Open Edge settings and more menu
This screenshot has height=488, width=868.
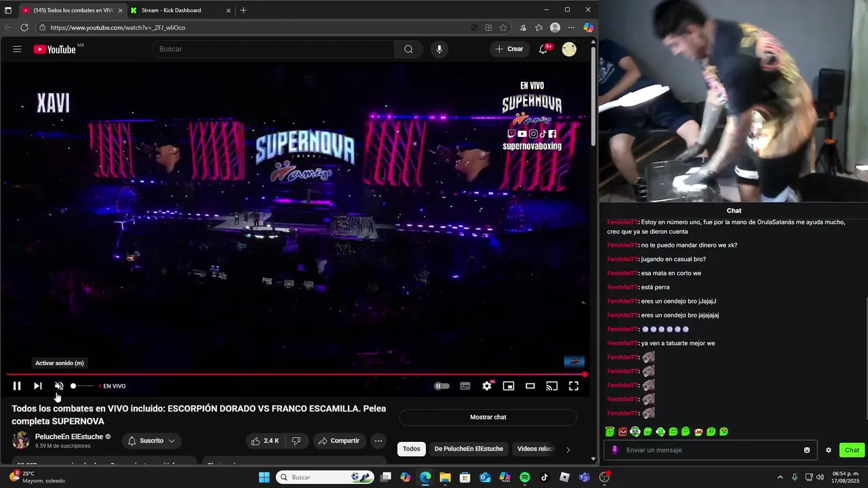coord(572,28)
